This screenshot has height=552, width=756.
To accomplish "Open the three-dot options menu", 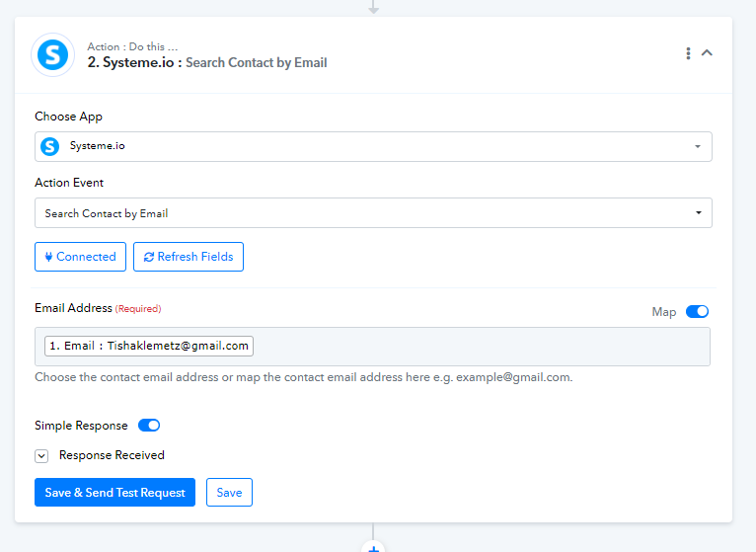I will 688,53.
